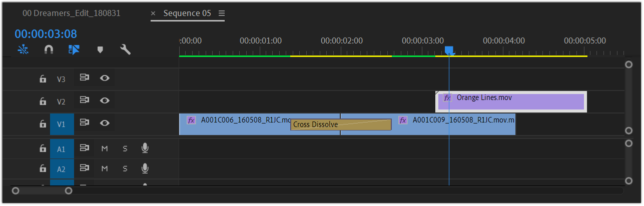This screenshot has height=206, width=644.
Task: Hide the V1 track output eye
Action: click(105, 123)
